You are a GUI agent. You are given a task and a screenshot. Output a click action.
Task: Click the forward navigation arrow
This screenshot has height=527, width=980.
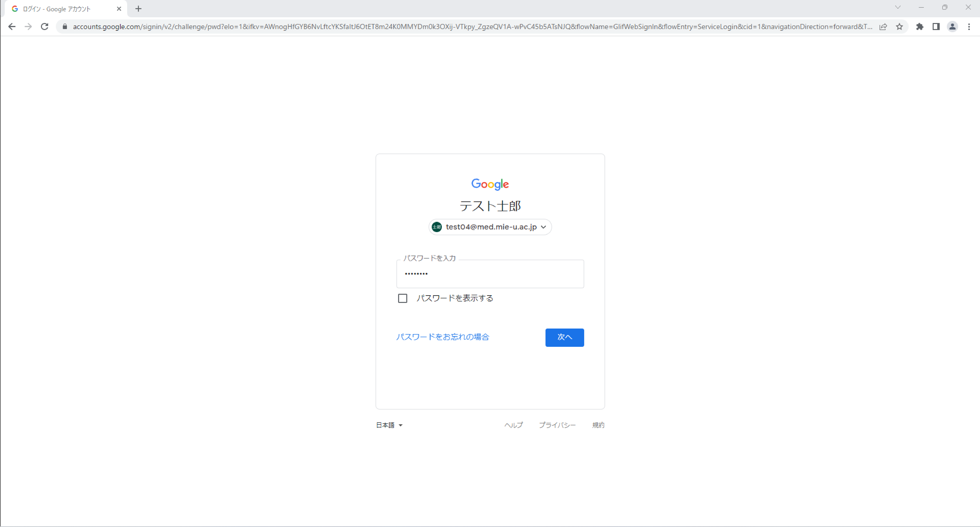(28, 27)
